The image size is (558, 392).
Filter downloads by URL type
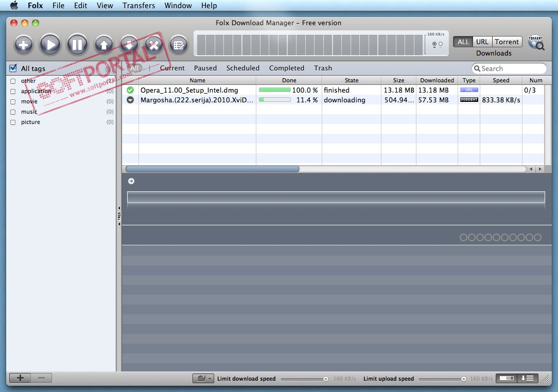tap(482, 42)
